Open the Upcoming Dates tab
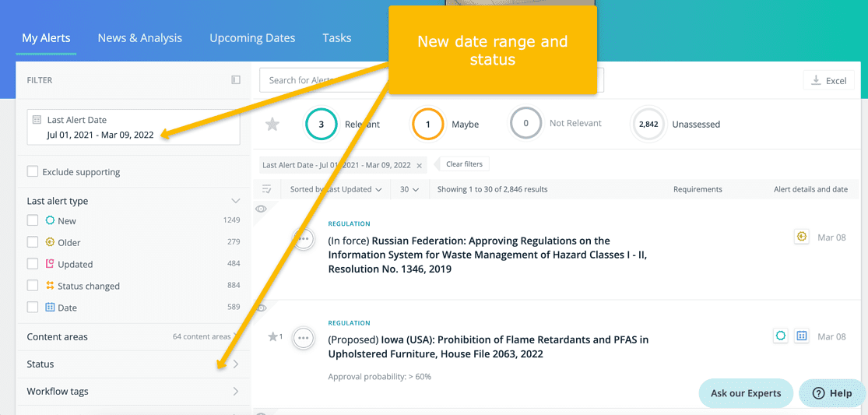This screenshot has width=868, height=415. coord(252,38)
